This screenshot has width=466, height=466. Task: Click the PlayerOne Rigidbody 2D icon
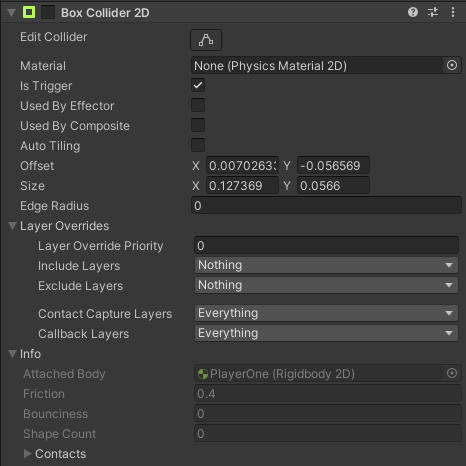coord(203,374)
